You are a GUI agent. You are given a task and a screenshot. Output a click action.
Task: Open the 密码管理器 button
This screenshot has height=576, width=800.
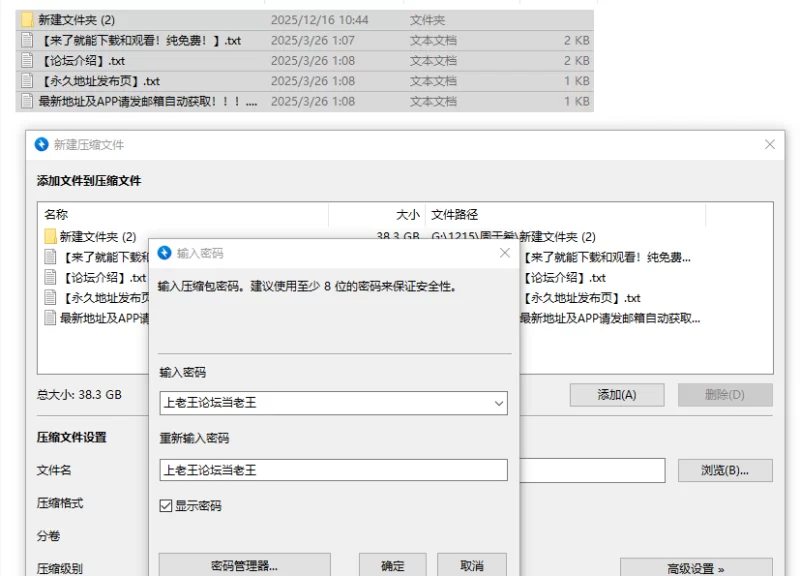244,565
